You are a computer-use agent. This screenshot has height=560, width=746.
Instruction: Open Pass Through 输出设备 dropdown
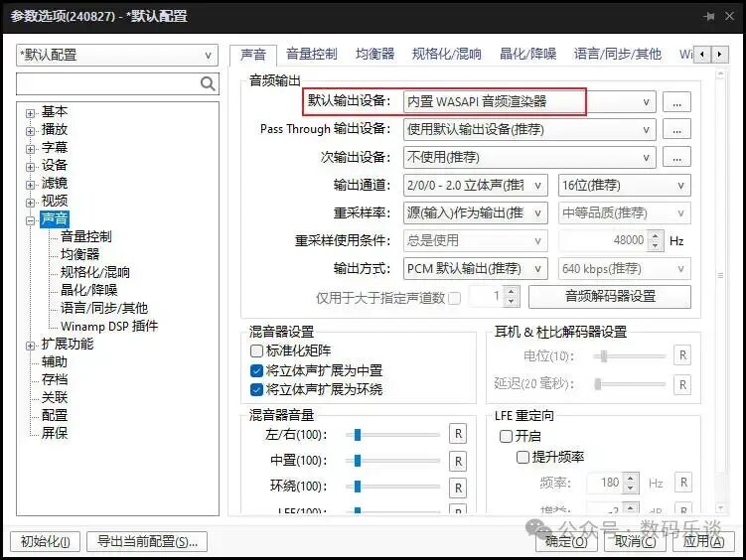(529, 129)
